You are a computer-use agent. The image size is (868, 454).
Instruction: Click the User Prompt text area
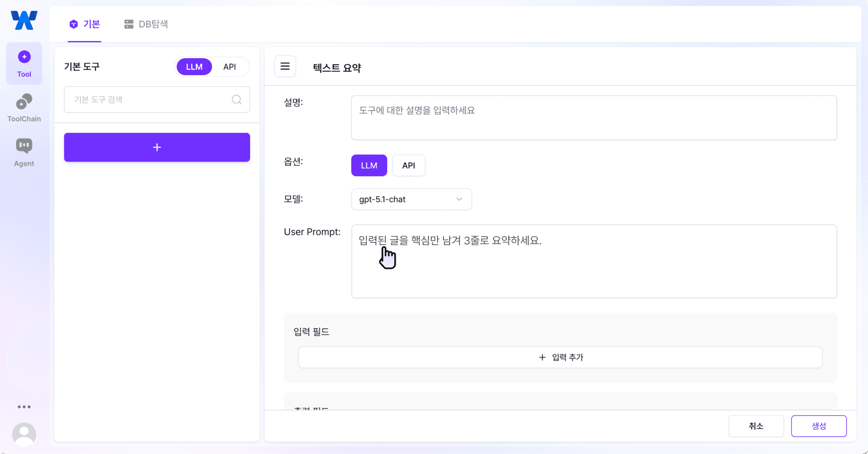[x=593, y=261]
